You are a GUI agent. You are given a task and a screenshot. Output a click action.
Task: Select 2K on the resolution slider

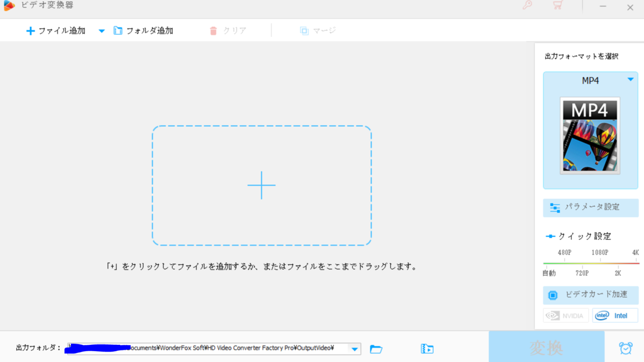click(618, 273)
